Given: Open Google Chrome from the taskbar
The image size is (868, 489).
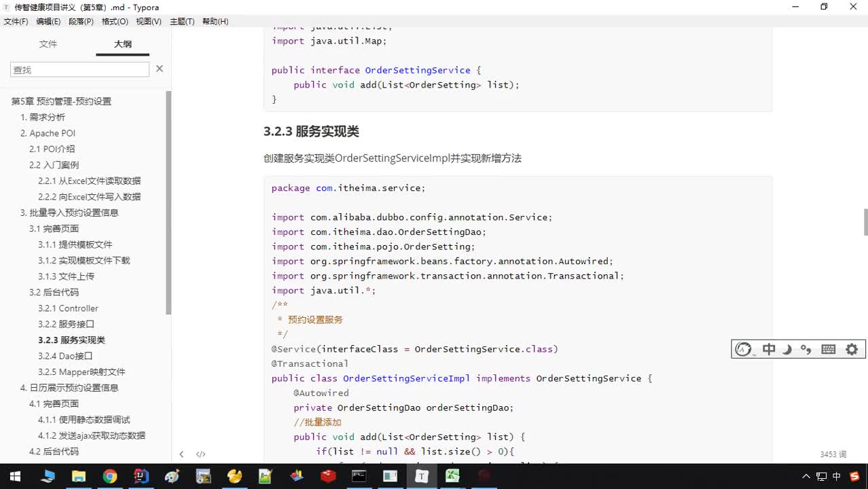Looking at the screenshot, I should click(110, 476).
